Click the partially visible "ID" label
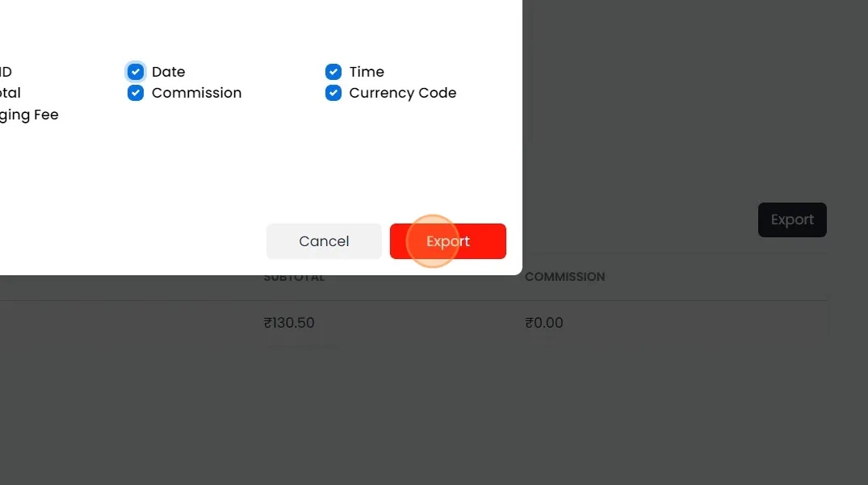Screen dimensions: 868x485 point(6,72)
